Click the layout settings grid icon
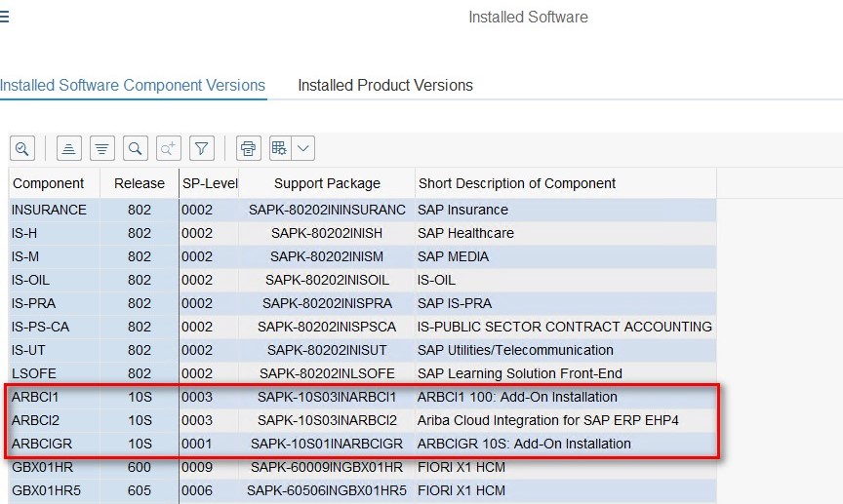The image size is (843, 504). click(280, 148)
